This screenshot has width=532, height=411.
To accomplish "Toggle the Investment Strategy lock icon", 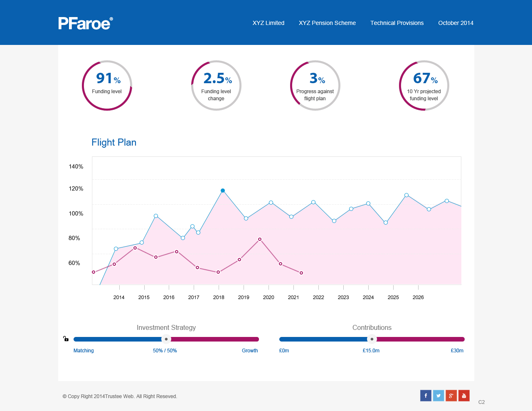I will [66, 339].
